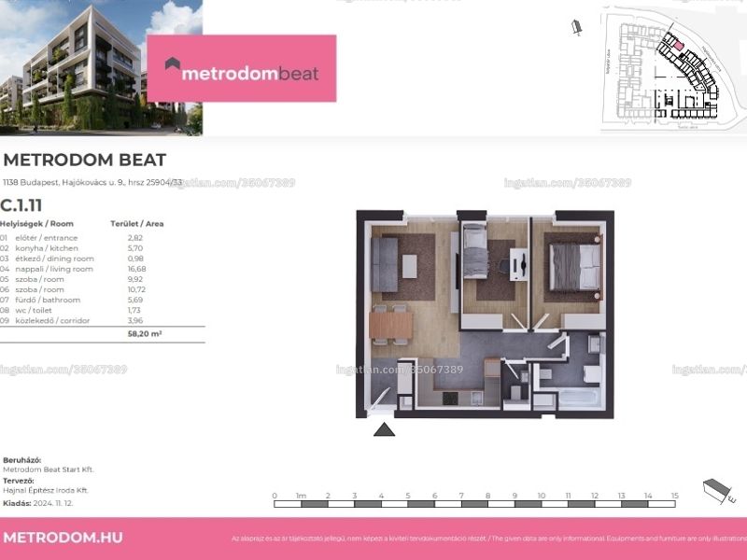The height and width of the screenshot is (560, 747).
Task: Open the site plan map thumbnail
Action: tap(672, 71)
